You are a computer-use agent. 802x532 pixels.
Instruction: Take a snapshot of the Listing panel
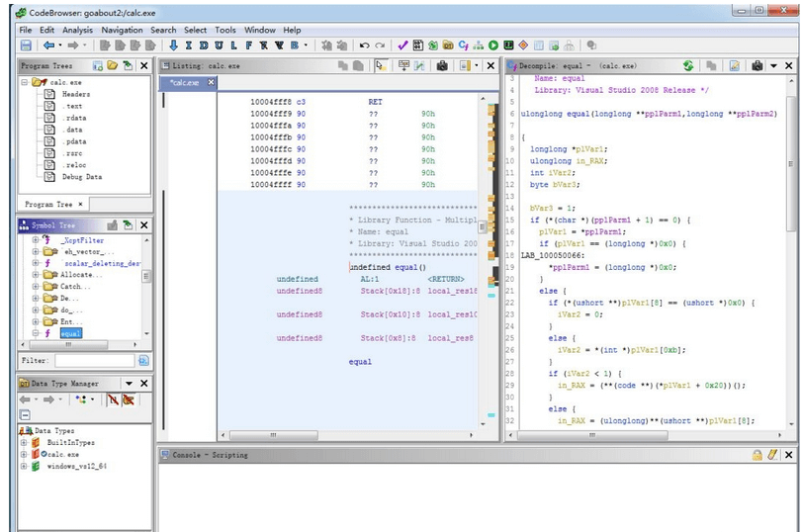[441, 65]
